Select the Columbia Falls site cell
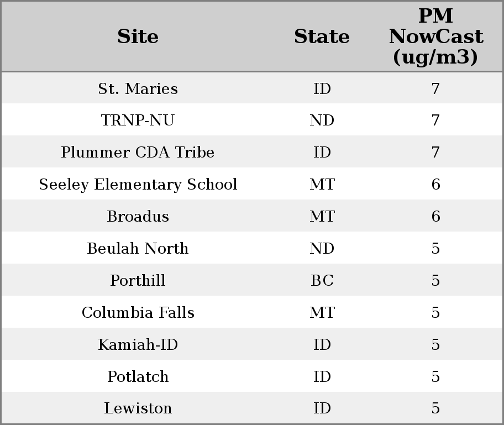Viewport: 504px width, 425px height. (138, 313)
